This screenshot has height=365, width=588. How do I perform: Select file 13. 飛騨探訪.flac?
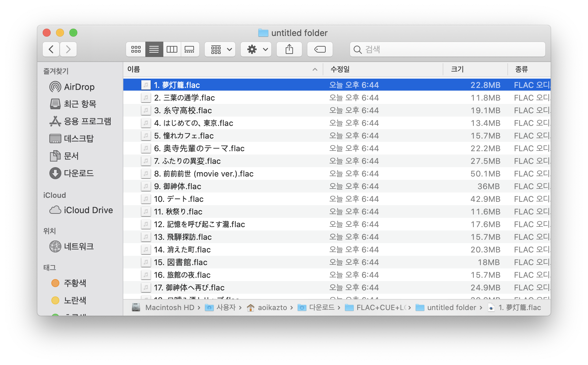pyautogui.click(x=337, y=237)
